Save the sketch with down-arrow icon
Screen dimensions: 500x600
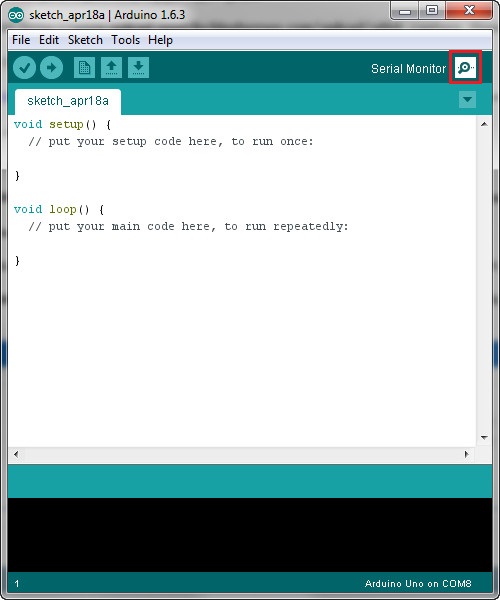point(138,68)
